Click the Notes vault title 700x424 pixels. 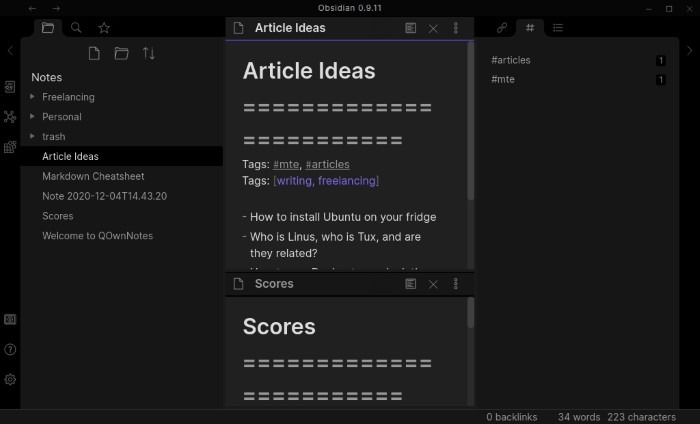pyautogui.click(x=46, y=77)
